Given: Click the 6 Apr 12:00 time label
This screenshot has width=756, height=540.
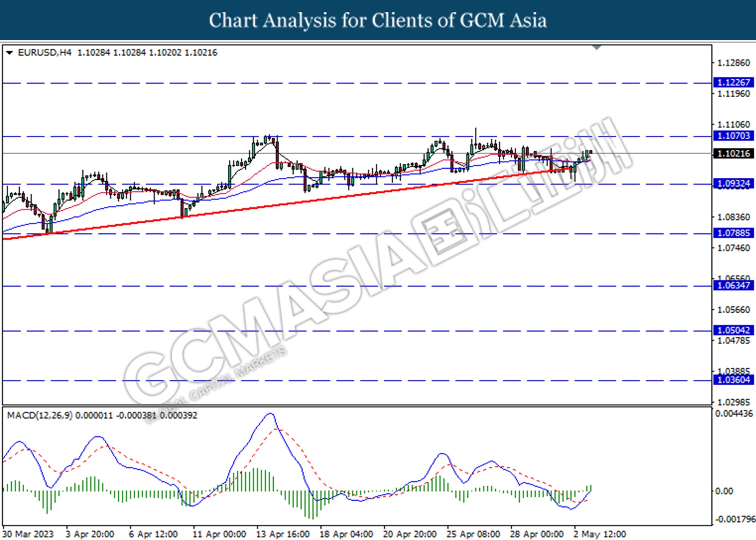Looking at the screenshot, I should click(153, 534).
